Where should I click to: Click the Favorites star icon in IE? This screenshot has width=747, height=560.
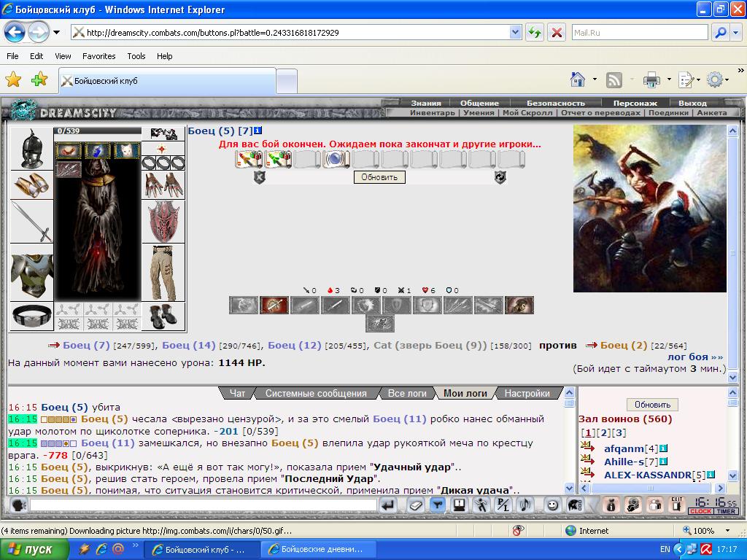coord(13,79)
